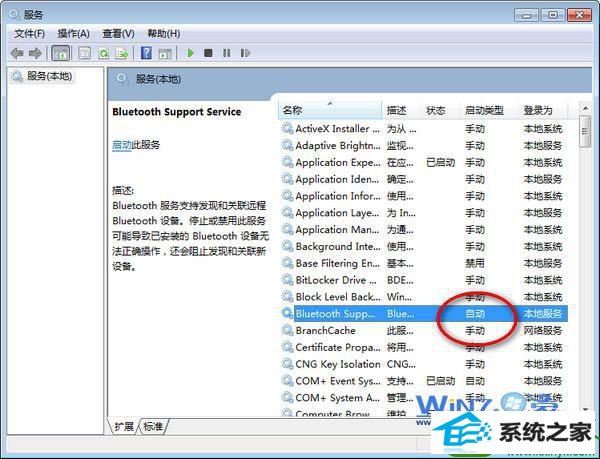Click 已启动 status of COM+ Event System
This screenshot has width=600, height=459.
(440, 381)
